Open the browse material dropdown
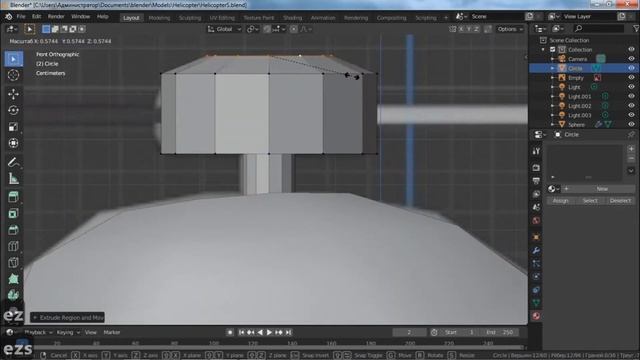The width and height of the screenshot is (640, 360). click(554, 189)
